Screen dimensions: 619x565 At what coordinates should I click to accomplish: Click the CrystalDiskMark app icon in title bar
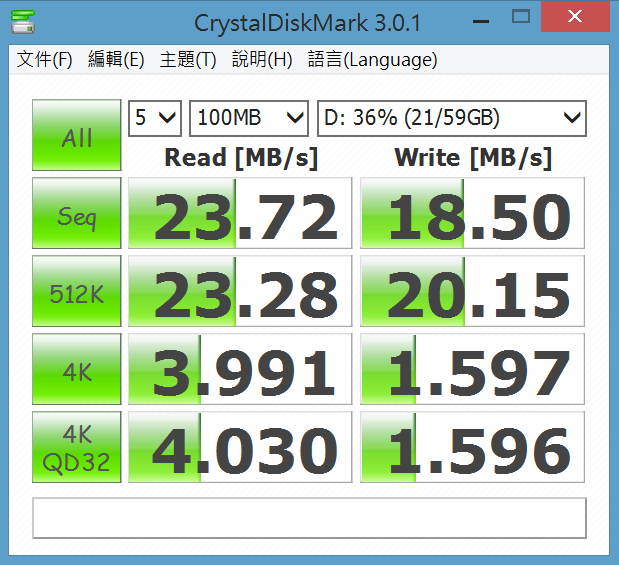click(x=23, y=22)
